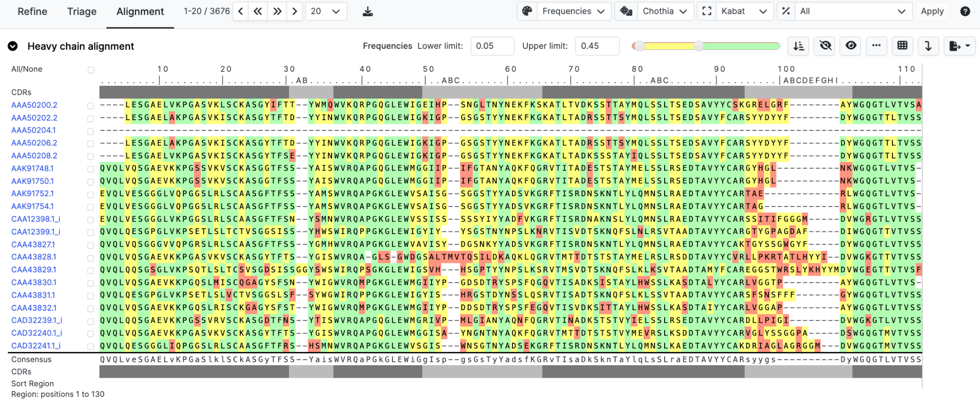Check the box for CAA43830.1
The image size is (980, 404).
tap(91, 283)
